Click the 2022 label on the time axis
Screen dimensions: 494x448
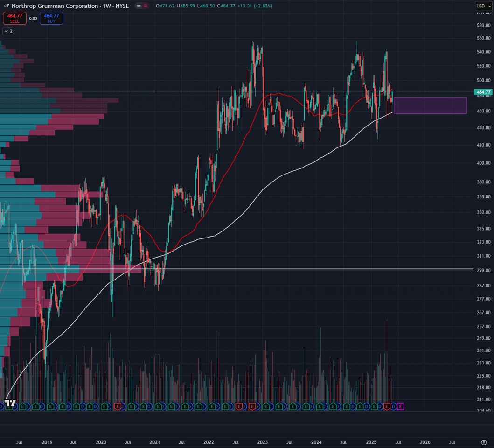coord(209,442)
